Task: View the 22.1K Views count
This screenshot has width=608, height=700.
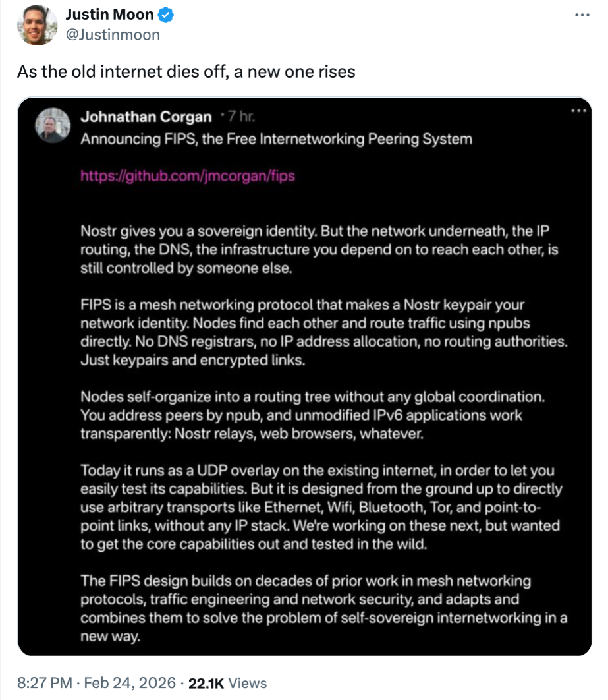Action: [x=227, y=683]
